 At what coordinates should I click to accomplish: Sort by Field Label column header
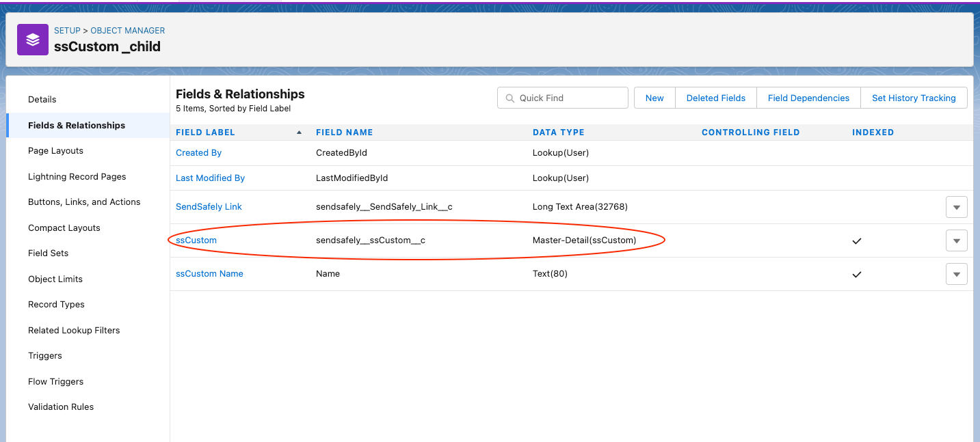point(205,133)
